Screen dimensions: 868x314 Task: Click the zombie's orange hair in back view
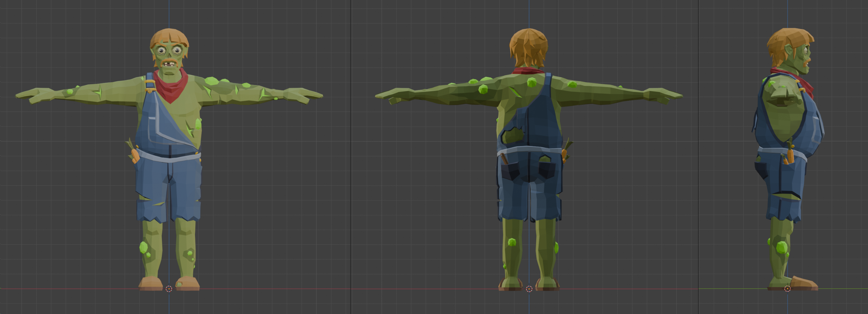[529, 47]
